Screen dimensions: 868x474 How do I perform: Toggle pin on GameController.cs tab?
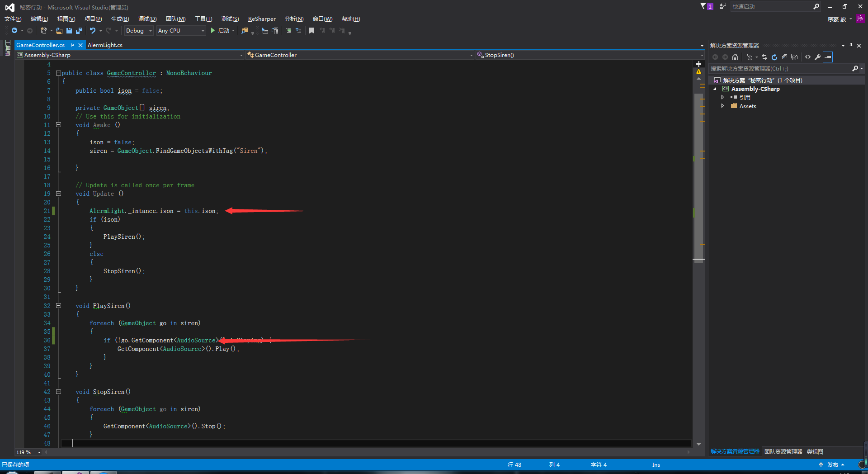tap(72, 45)
